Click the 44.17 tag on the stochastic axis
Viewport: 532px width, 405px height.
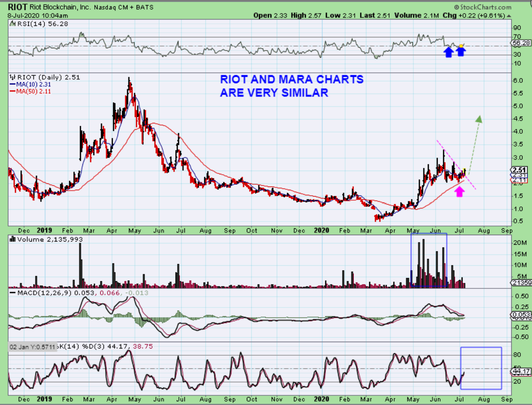(x=521, y=372)
